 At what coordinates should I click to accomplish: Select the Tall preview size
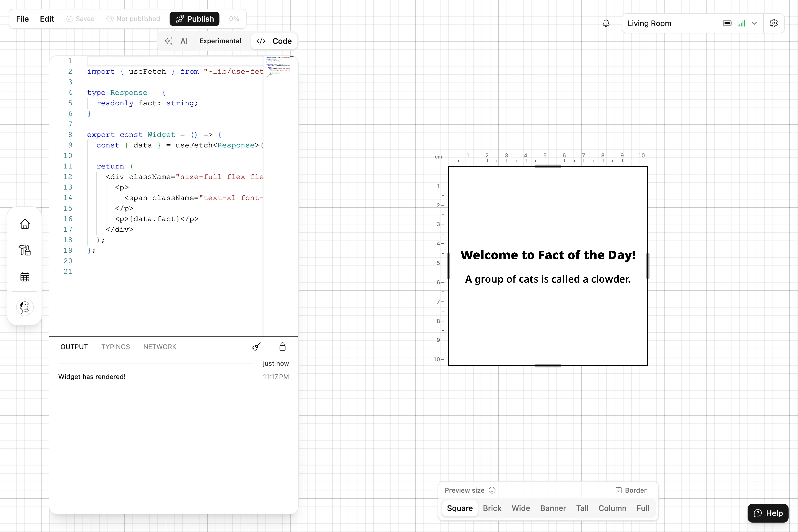(x=582, y=508)
